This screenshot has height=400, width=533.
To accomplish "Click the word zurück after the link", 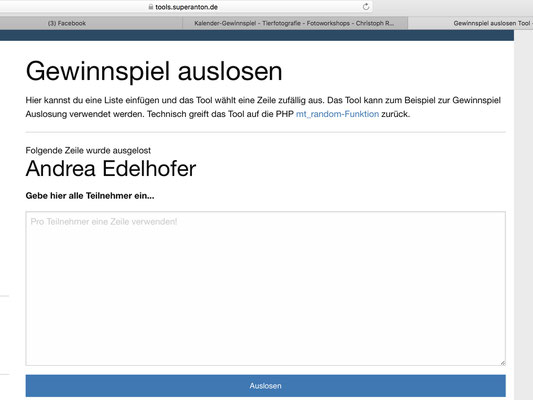I will (x=396, y=114).
